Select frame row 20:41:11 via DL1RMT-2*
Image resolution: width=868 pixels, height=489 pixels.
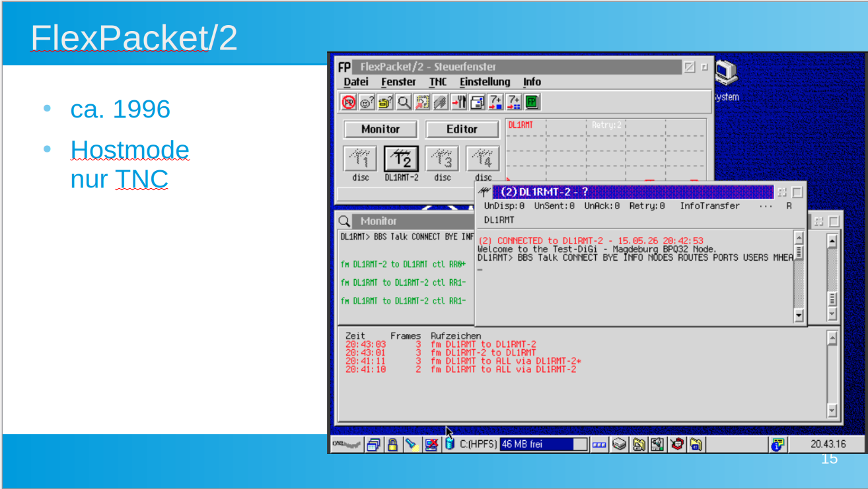(463, 361)
